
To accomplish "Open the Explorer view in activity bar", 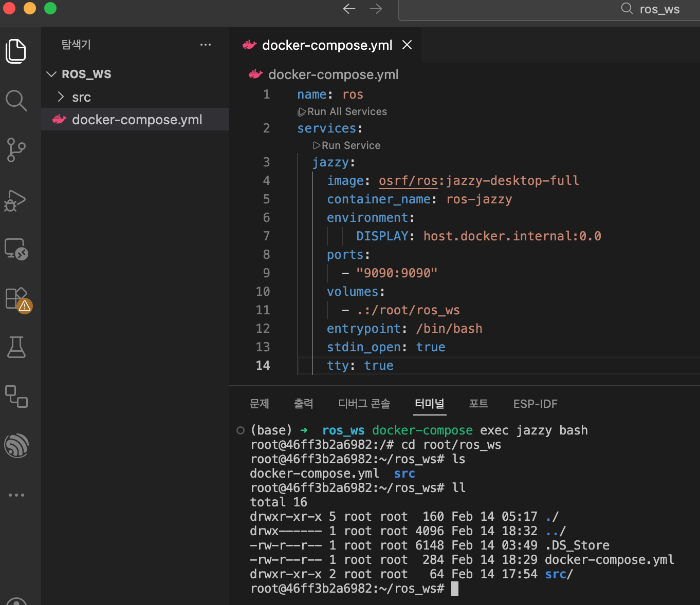I will pos(16,51).
